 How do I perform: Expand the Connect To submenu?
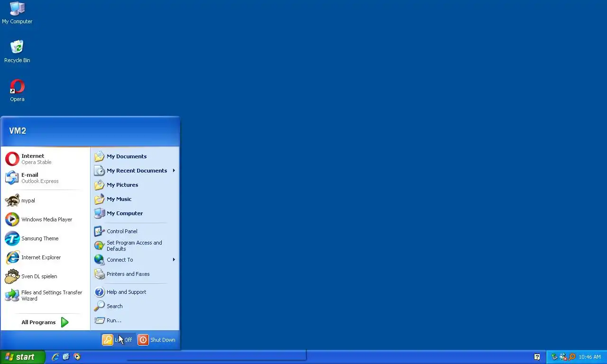click(x=135, y=260)
